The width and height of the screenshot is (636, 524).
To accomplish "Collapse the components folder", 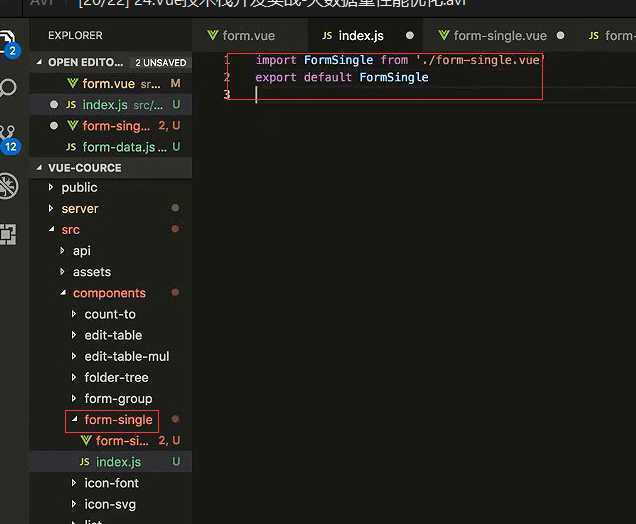I will (109, 293).
